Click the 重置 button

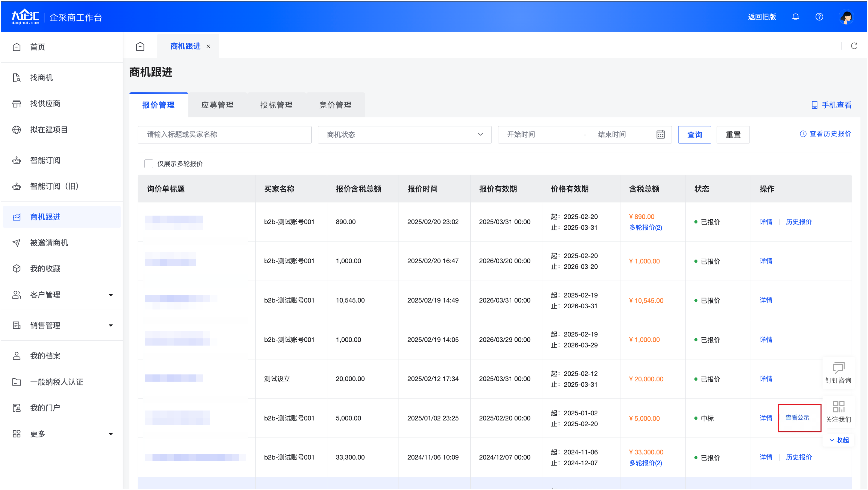tap(733, 135)
